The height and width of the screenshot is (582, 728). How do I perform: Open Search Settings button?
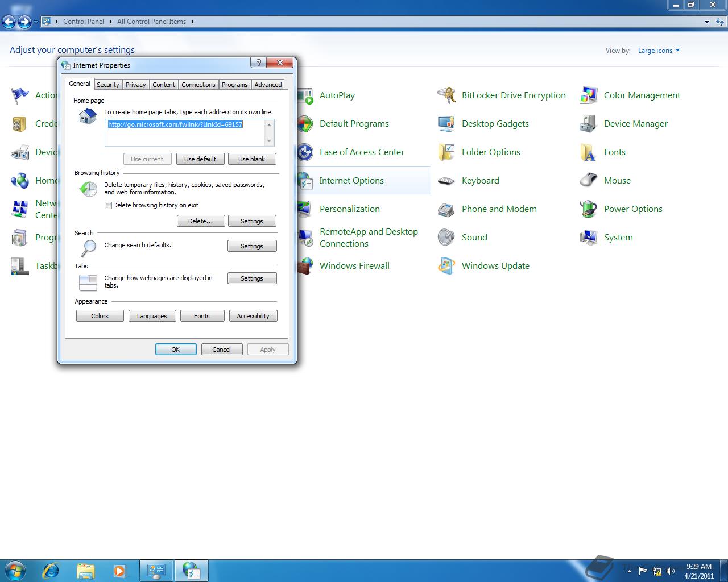252,246
